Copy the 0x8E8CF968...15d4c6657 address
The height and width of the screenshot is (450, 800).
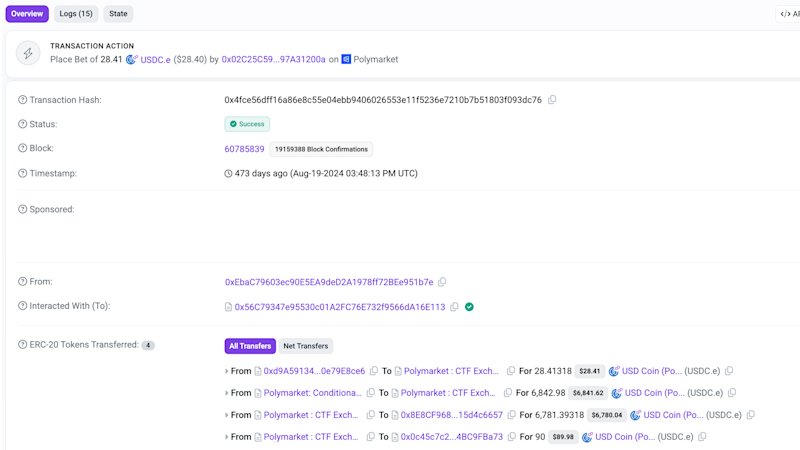pyautogui.click(x=512, y=415)
